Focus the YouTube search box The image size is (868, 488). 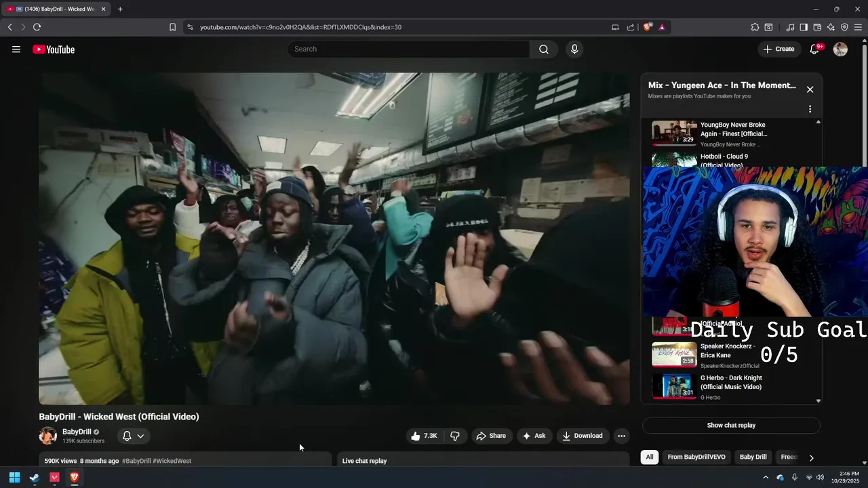click(x=409, y=49)
